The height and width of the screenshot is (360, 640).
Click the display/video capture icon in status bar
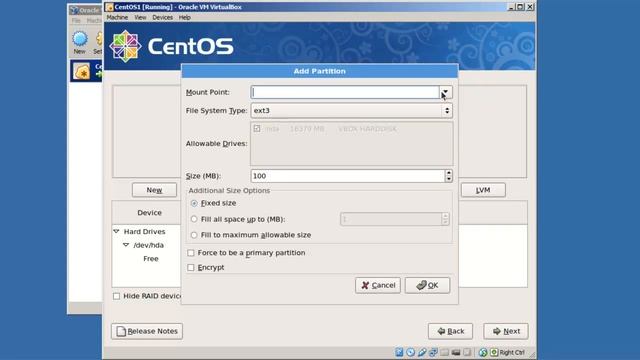456,352
